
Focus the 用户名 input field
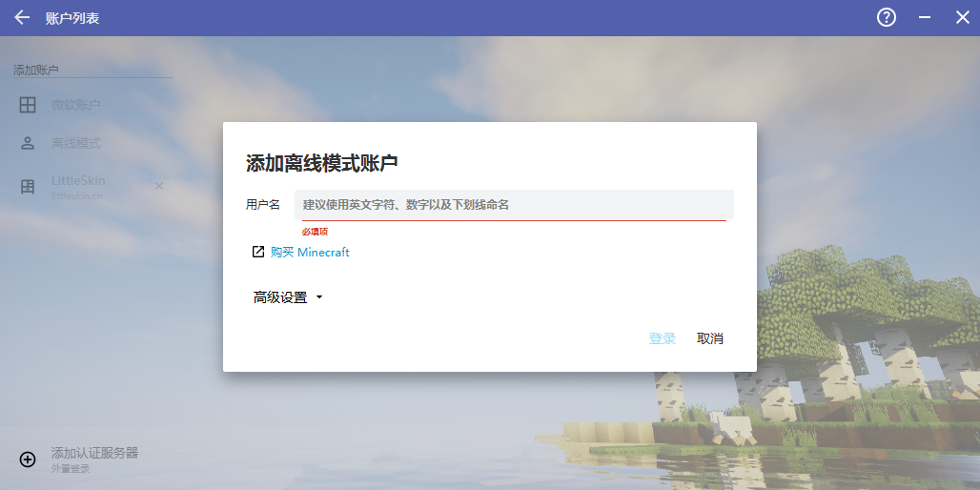click(513, 205)
